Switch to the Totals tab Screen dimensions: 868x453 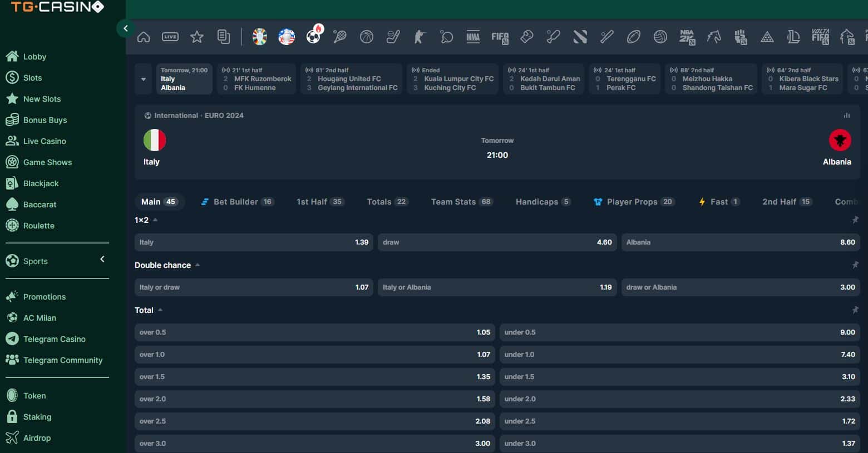pos(388,202)
